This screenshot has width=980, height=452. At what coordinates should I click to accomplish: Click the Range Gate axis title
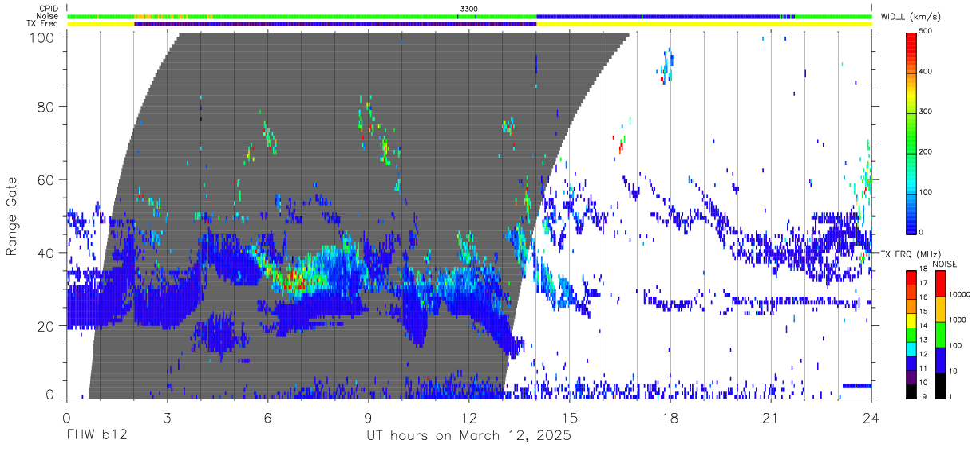12,215
